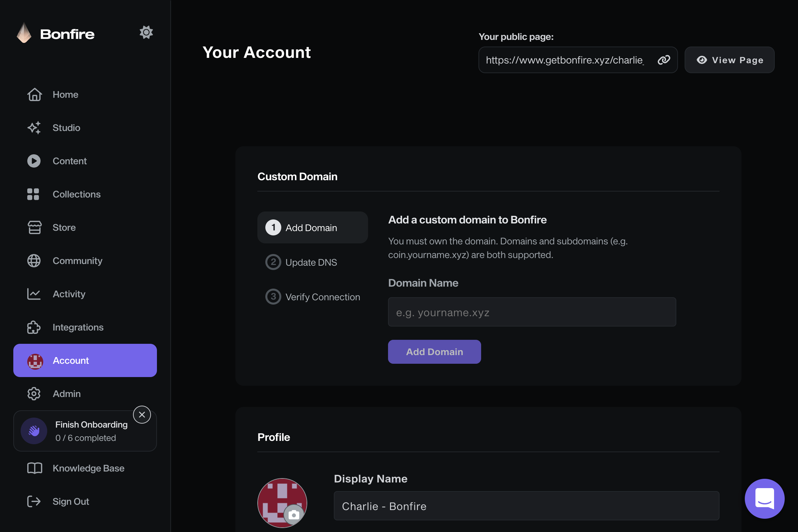Click the Integrations puzzle icon
This screenshot has width=798, height=532.
coord(34,327)
